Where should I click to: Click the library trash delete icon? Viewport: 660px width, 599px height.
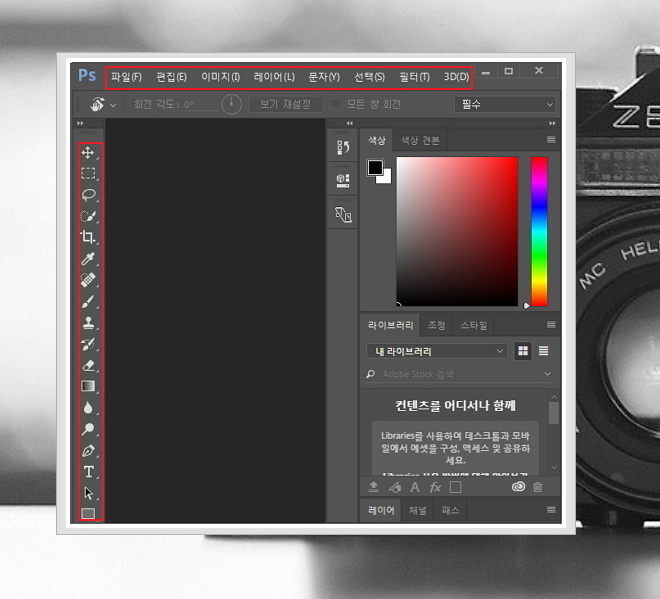pyautogui.click(x=538, y=487)
